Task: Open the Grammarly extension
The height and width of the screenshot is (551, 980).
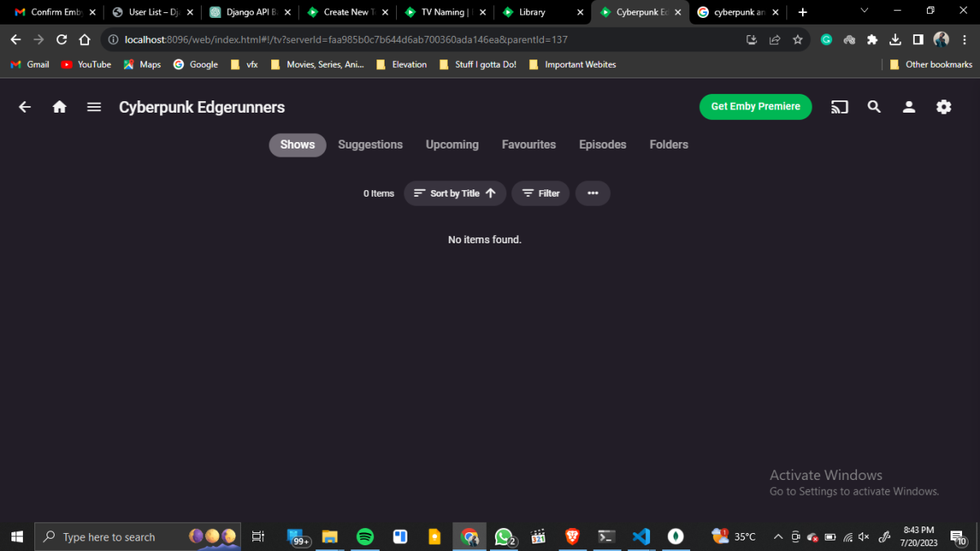Action: [x=826, y=39]
